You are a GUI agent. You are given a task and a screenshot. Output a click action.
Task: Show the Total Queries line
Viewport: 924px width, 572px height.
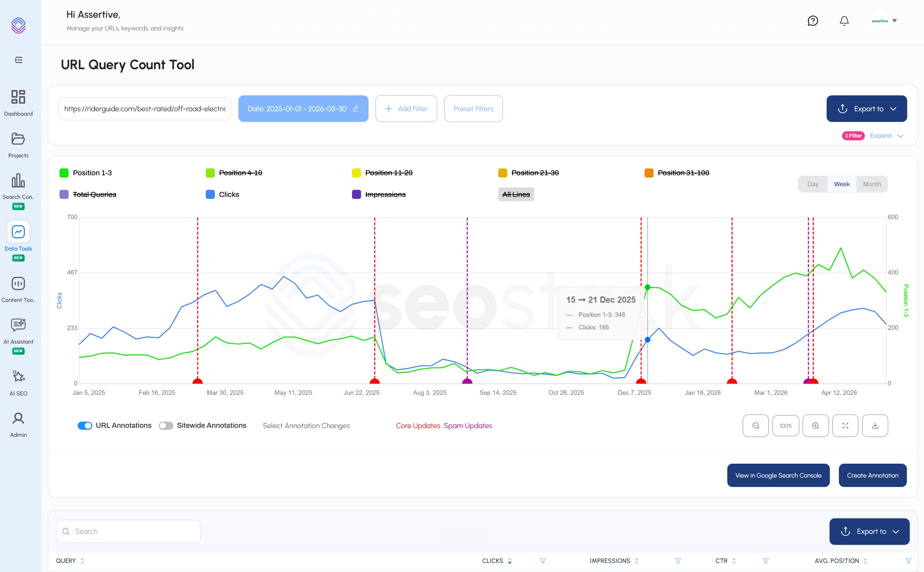[88, 194]
